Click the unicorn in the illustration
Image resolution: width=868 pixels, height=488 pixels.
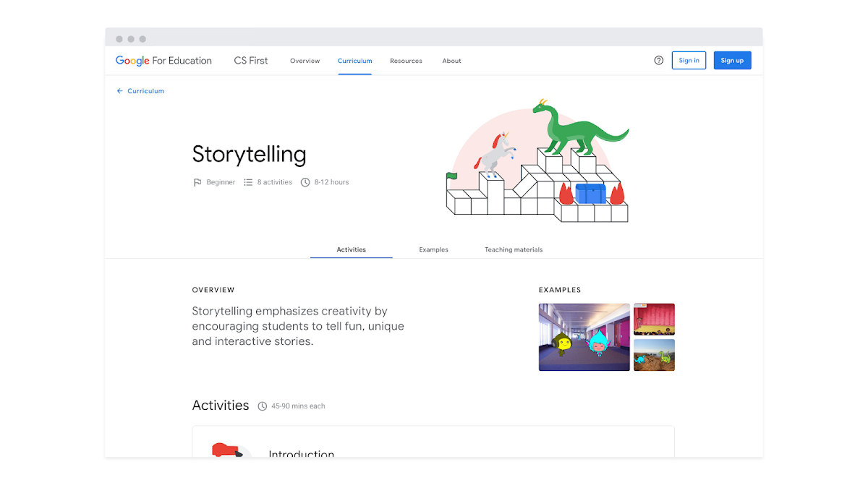pyautogui.click(x=495, y=153)
